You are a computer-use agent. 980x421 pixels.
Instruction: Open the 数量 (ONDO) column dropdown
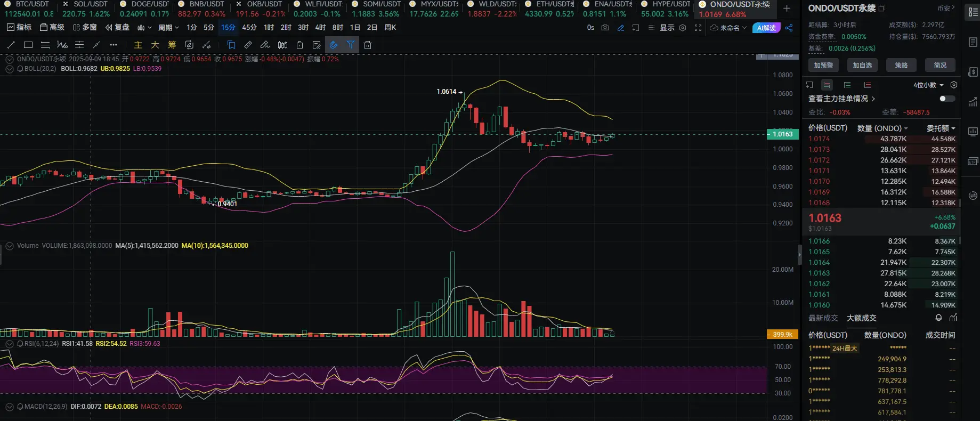[882, 128]
